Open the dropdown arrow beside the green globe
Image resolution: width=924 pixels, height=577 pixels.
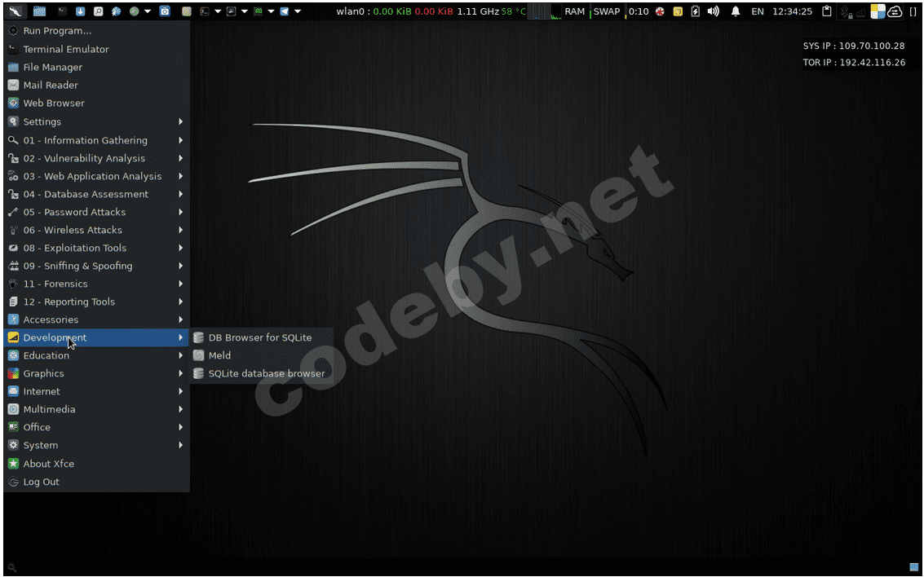pyautogui.click(x=148, y=11)
